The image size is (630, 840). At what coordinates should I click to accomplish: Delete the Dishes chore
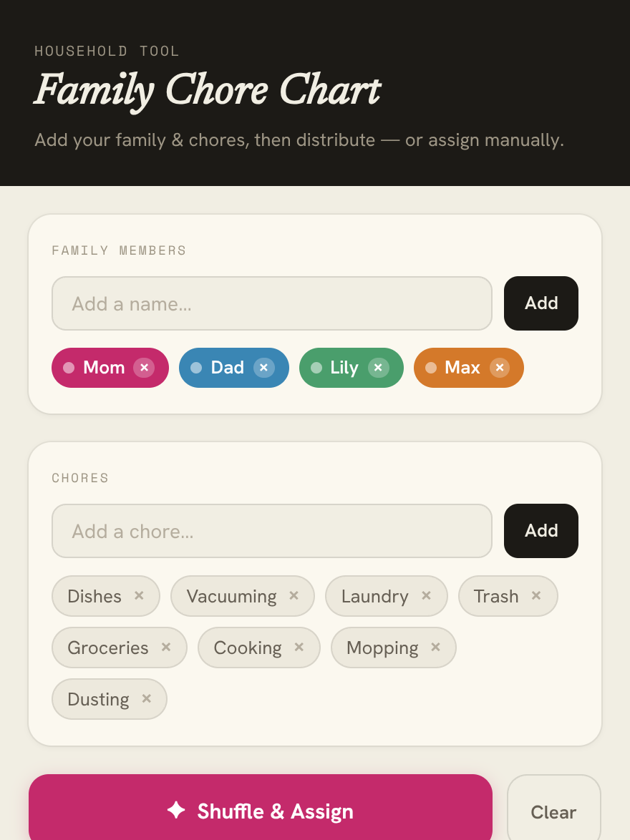[x=139, y=596]
